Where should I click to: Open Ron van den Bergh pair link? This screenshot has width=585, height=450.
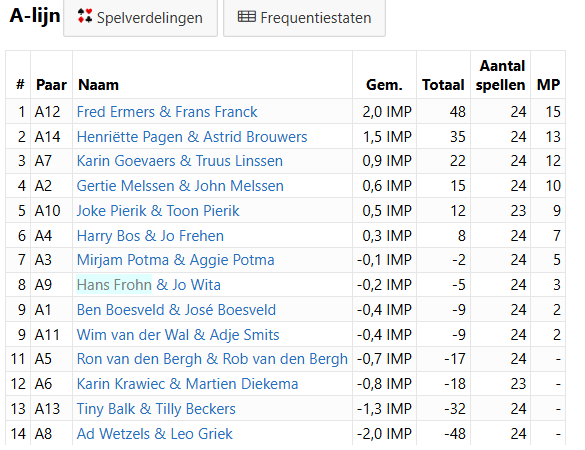tap(212, 359)
